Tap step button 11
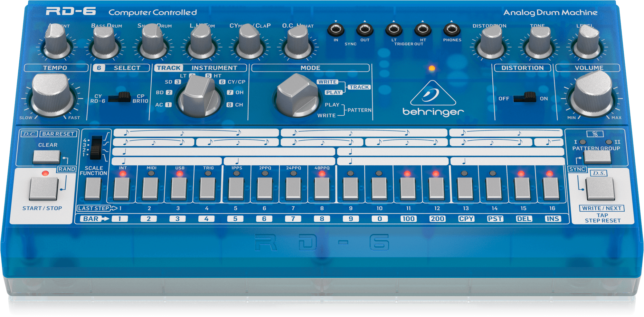The height and width of the screenshot is (317, 644). (408, 188)
